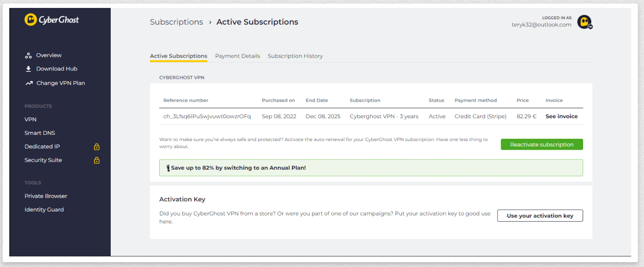Open Security Suite in sidebar
This screenshot has height=267, width=644.
[43, 160]
